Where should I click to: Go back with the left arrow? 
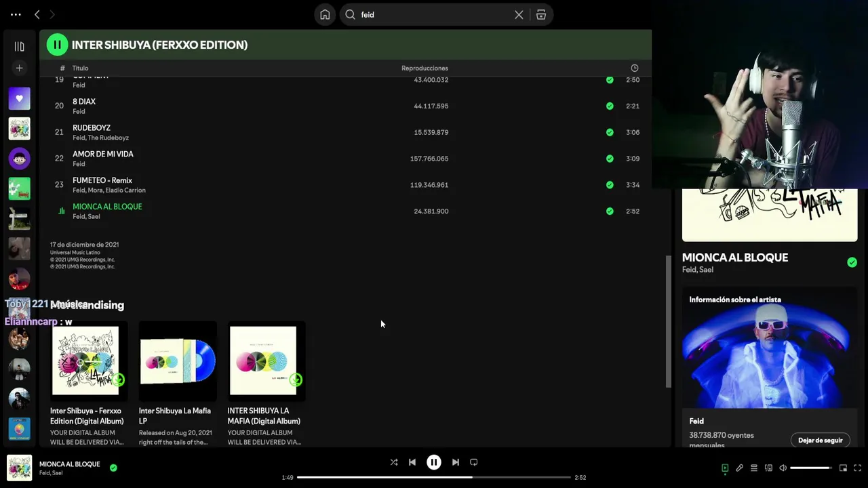37,14
